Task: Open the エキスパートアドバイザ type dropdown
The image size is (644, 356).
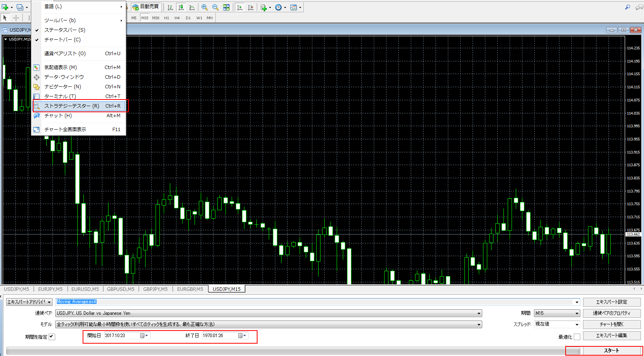Action: [29, 302]
